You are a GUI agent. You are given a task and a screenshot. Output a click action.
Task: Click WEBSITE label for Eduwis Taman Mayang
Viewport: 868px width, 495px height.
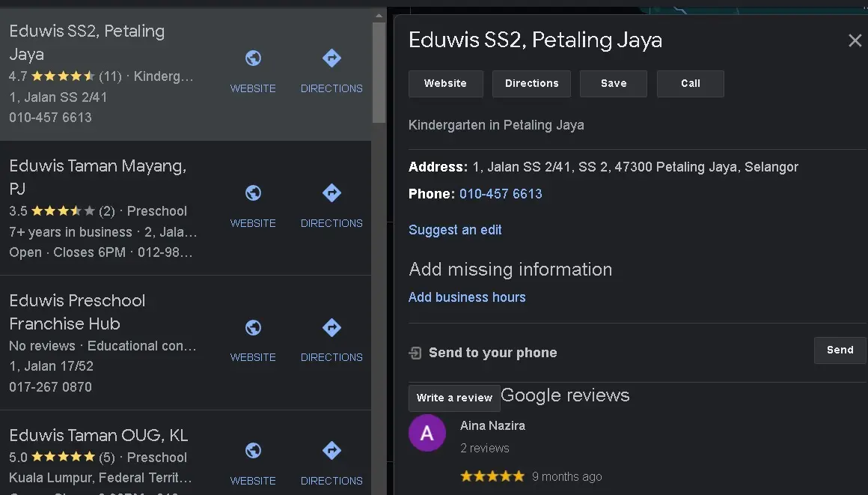point(253,223)
